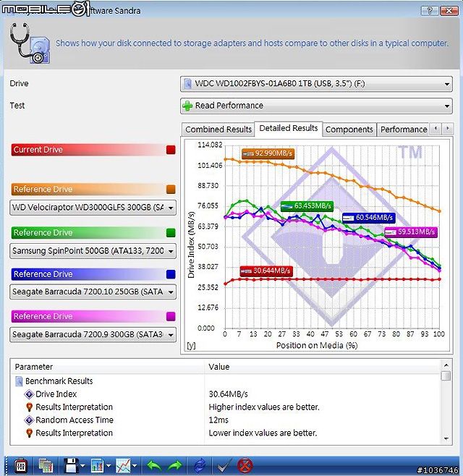Viewport: 463px width, 476px height.
Task: Click the line graph icon in toolbar
Action: 123,466
